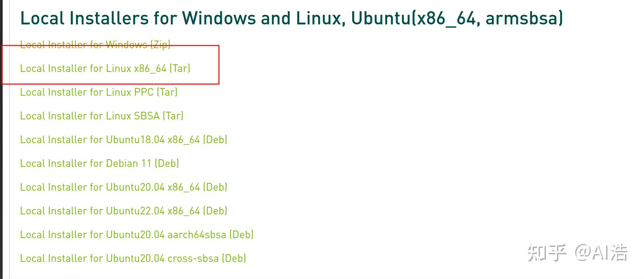Download Local Installer for Linux PPC (Tar)

click(x=99, y=92)
